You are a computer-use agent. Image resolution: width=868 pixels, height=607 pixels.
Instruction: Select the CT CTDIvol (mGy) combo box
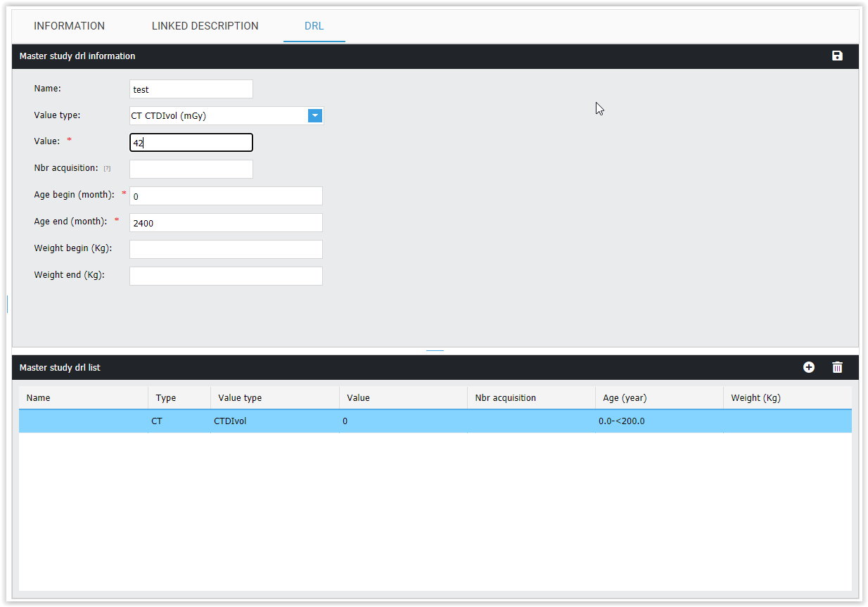tap(218, 116)
